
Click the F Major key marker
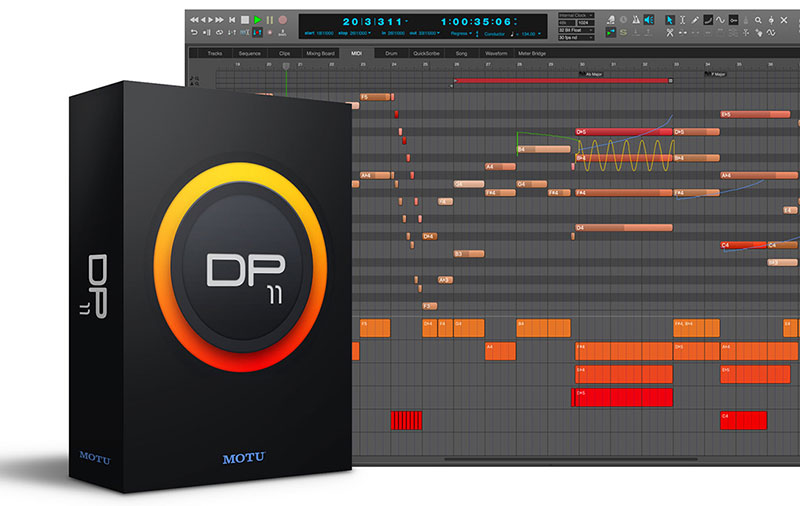point(715,74)
